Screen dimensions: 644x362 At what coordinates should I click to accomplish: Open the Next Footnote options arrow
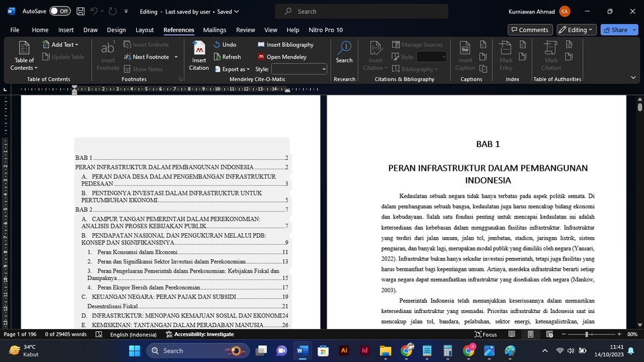(176, 57)
